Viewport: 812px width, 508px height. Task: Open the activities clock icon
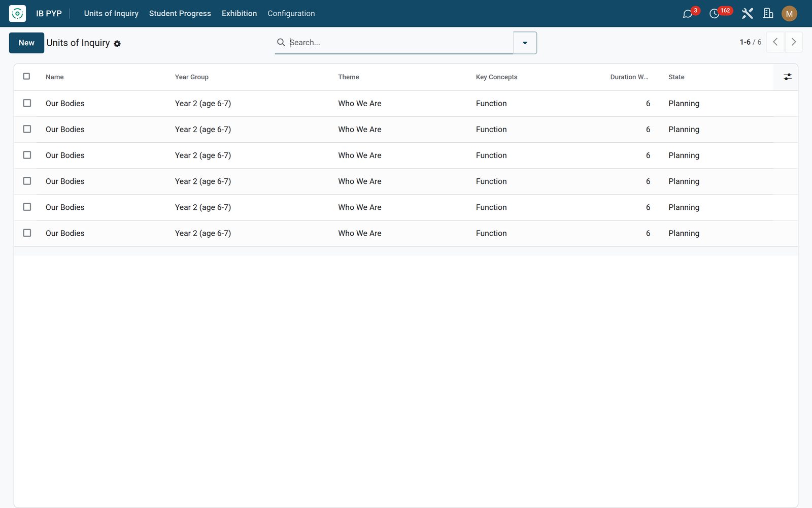[715, 14]
